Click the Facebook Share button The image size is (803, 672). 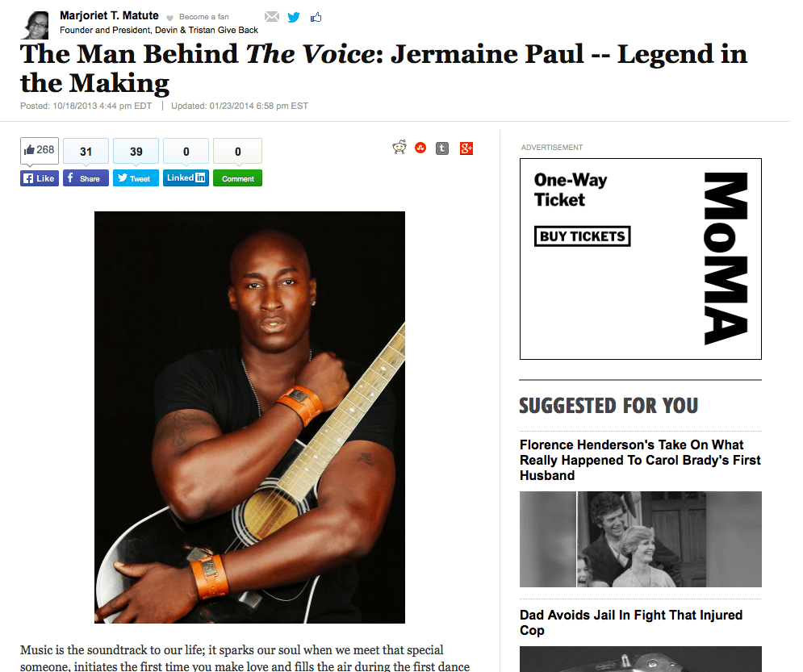[86, 178]
